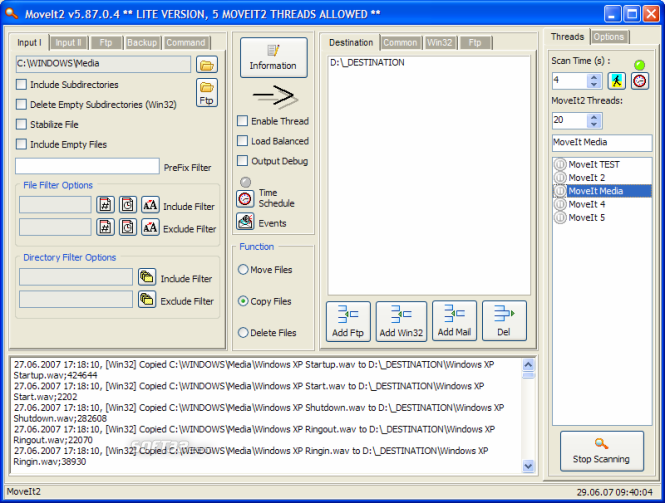665x503 pixels.
Task: Click the Add Win32 button
Action: pyautogui.click(x=401, y=321)
